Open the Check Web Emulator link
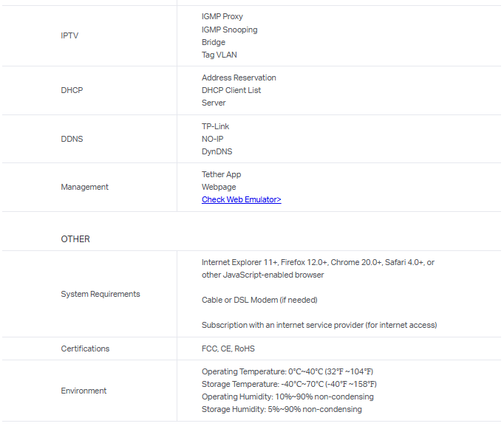 [x=241, y=199]
